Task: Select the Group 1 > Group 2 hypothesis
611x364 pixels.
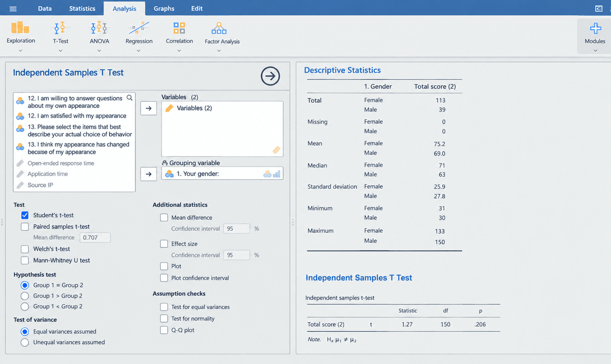Action: coord(24,296)
